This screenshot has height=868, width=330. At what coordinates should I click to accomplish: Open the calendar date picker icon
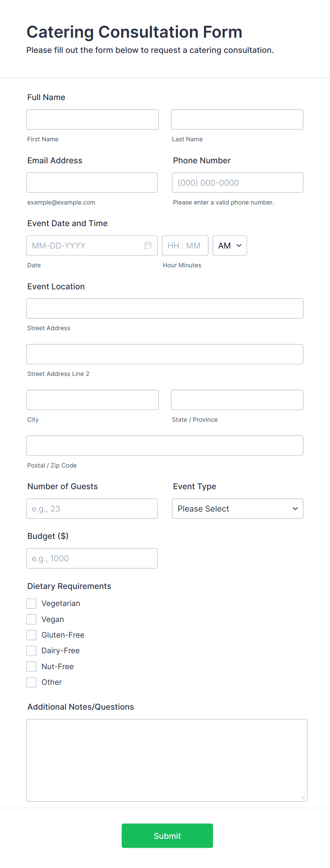148,245
